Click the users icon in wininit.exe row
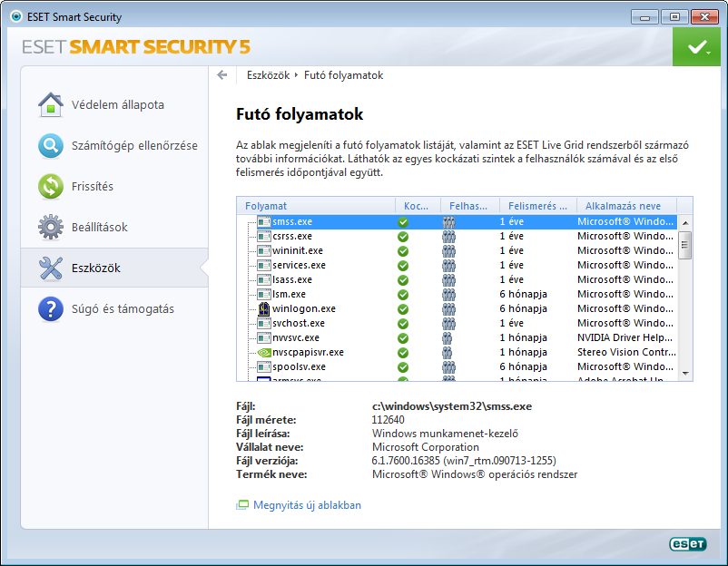 click(x=448, y=251)
